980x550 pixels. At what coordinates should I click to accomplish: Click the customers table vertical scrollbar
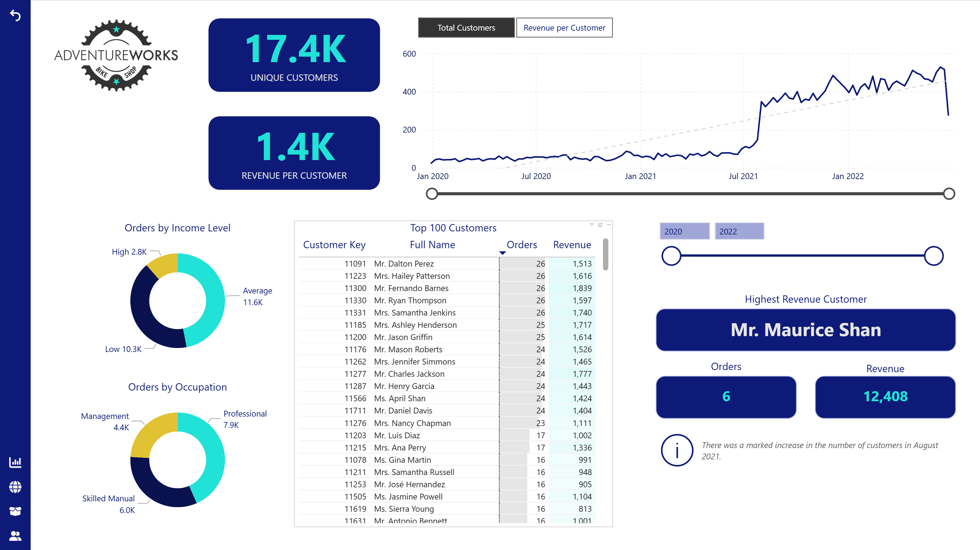click(x=605, y=254)
